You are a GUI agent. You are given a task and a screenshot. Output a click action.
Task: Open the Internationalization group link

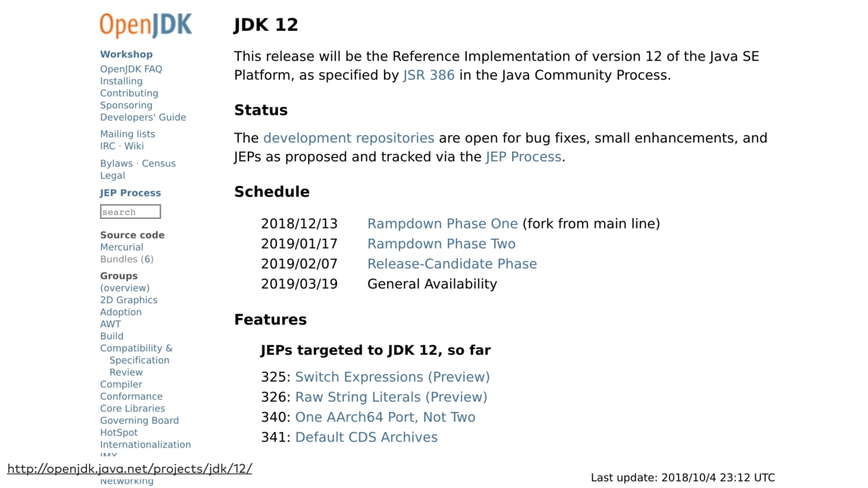(145, 445)
